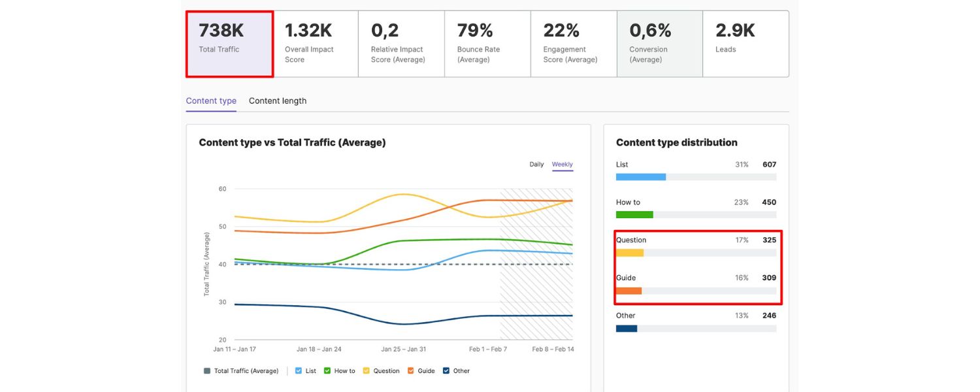The image size is (980, 392).
Task: Choose the Engagement Score (Average) card
Action: click(x=574, y=44)
